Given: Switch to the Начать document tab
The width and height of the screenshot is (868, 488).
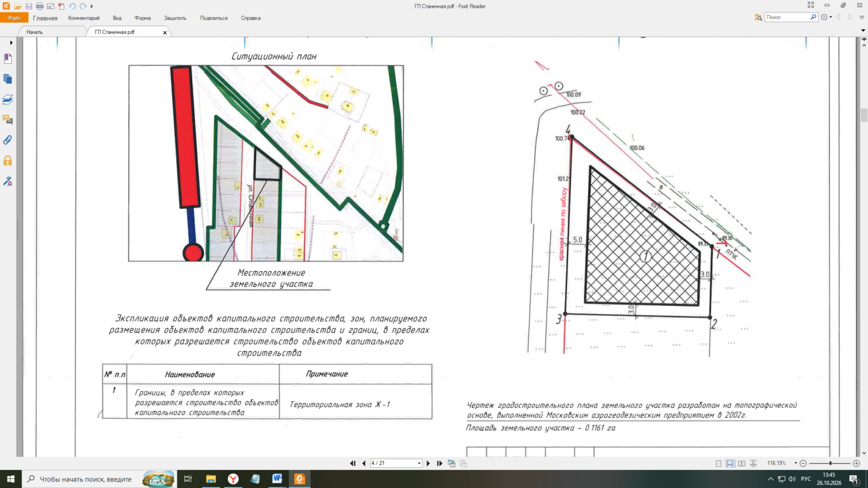Looking at the screenshot, I should 35,32.
